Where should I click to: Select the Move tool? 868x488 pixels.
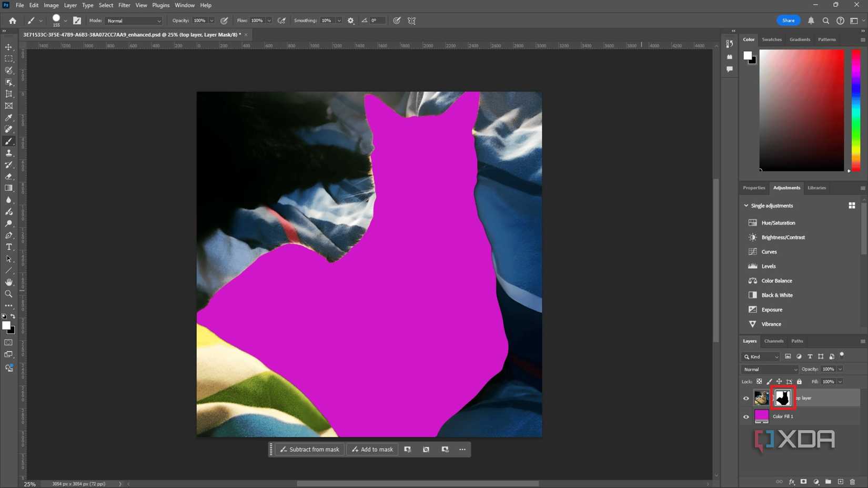tap(8, 47)
